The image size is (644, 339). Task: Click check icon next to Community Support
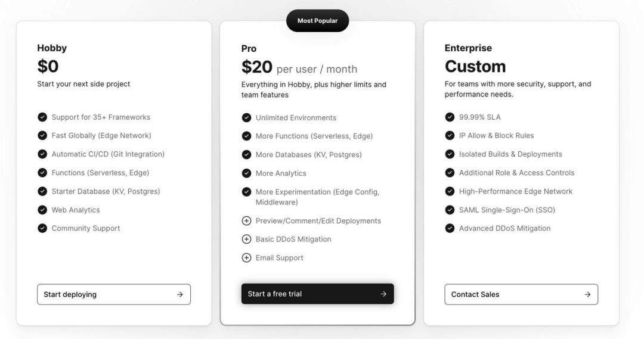click(42, 228)
